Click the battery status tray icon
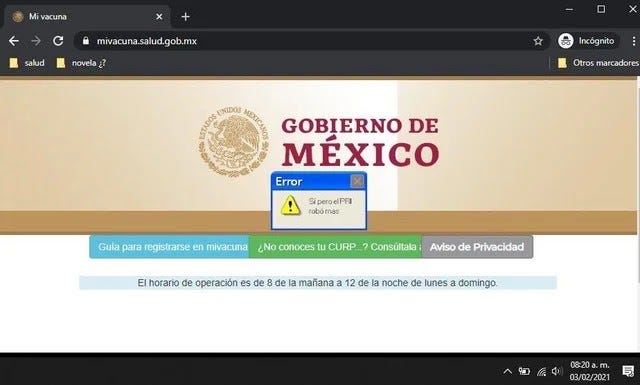This screenshot has height=385, width=640. click(524, 371)
